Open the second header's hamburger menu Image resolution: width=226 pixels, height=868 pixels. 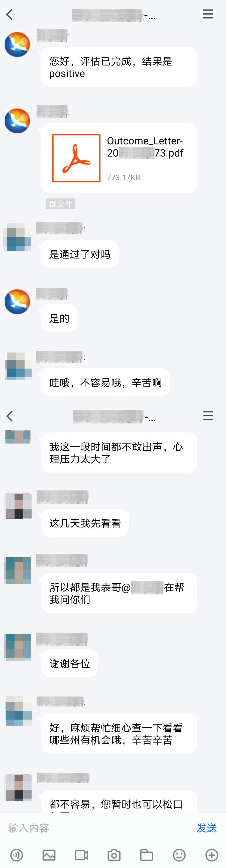[208, 416]
